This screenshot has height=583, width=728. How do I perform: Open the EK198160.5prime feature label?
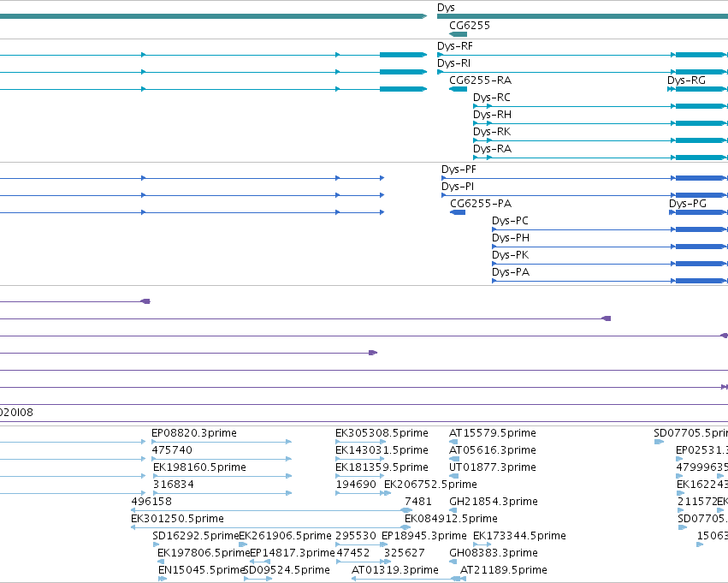[199, 467]
